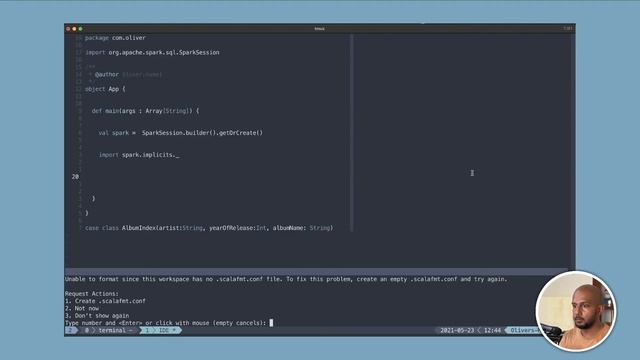The image size is (640, 360).
Task: Close the tmux terminal window
Action: pyautogui.click(x=68, y=29)
